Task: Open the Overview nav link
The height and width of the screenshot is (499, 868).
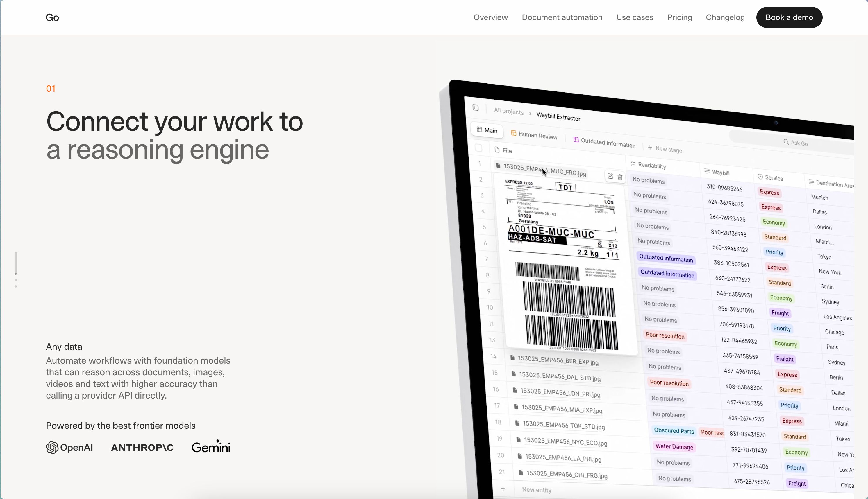Action: 490,17
